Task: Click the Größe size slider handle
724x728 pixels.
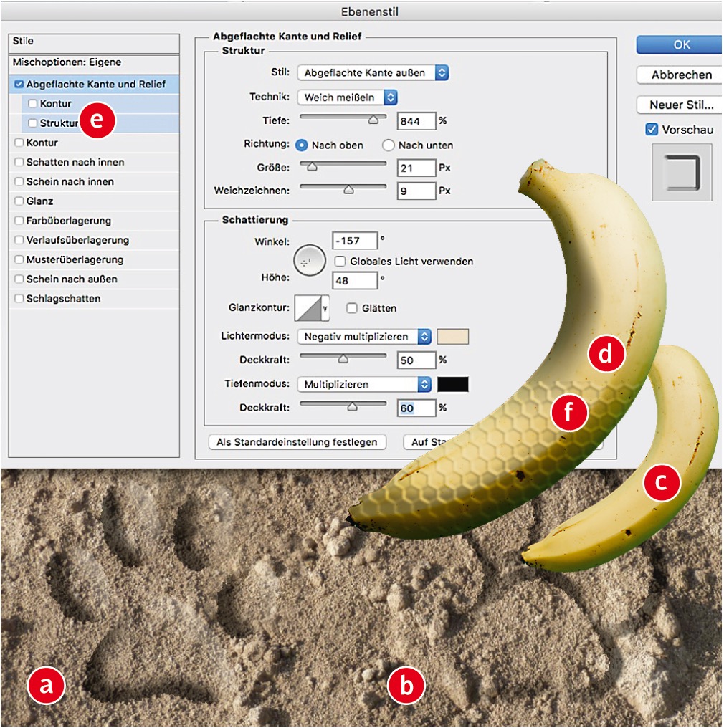Action: tap(312, 167)
